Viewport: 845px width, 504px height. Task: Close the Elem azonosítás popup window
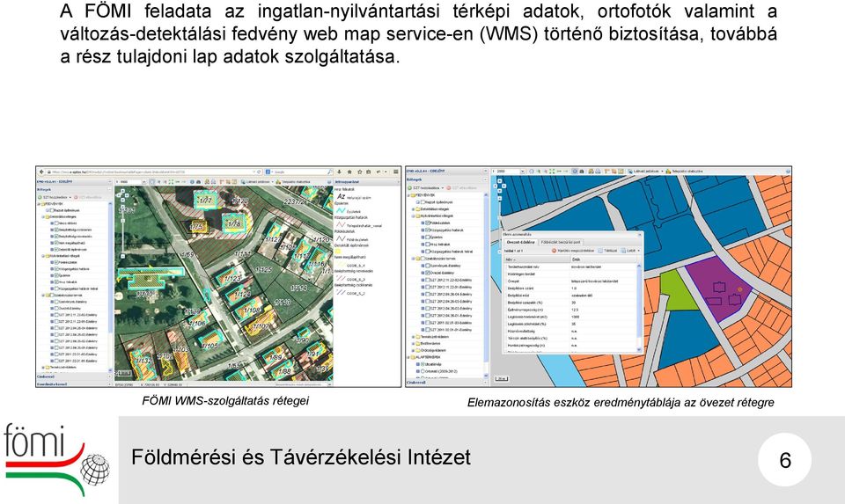(x=640, y=235)
